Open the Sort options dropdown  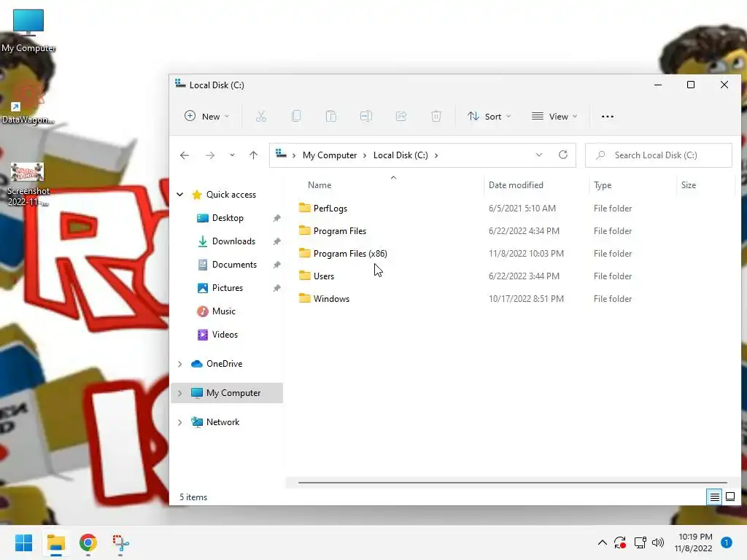coord(489,116)
